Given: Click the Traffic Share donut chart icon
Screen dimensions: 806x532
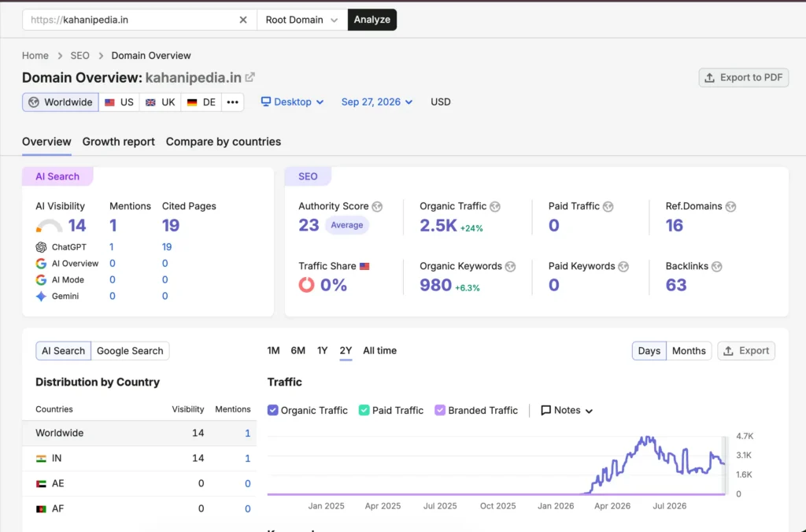Looking at the screenshot, I should coord(306,285).
